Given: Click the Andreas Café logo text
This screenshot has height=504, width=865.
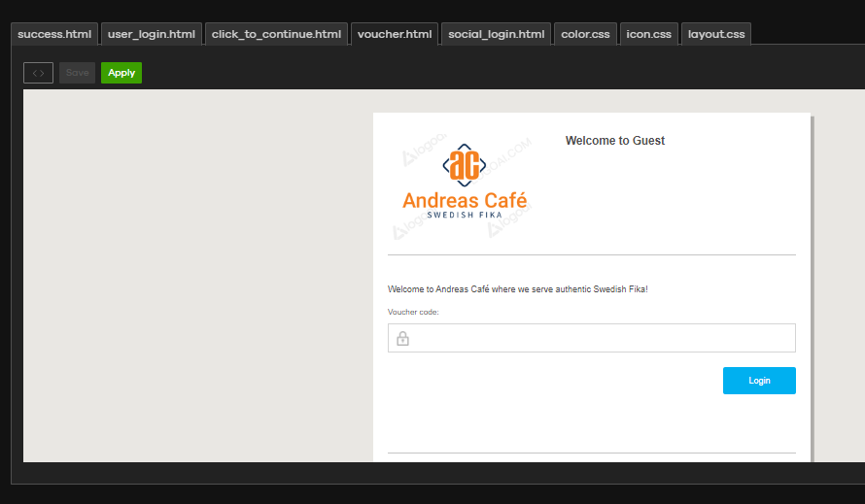Looking at the screenshot, I should point(465,200).
